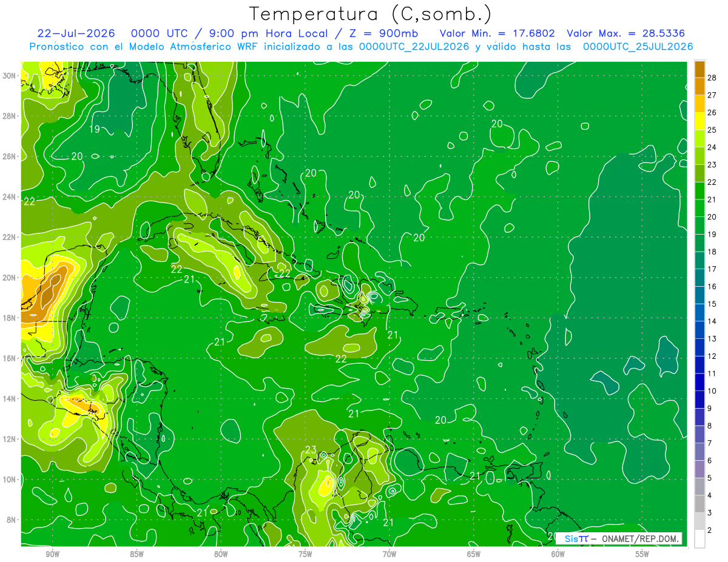Click the 'ONAMET/REP.DOM.' credit label
The height and width of the screenshot is (562, 728).
[641, 539]
